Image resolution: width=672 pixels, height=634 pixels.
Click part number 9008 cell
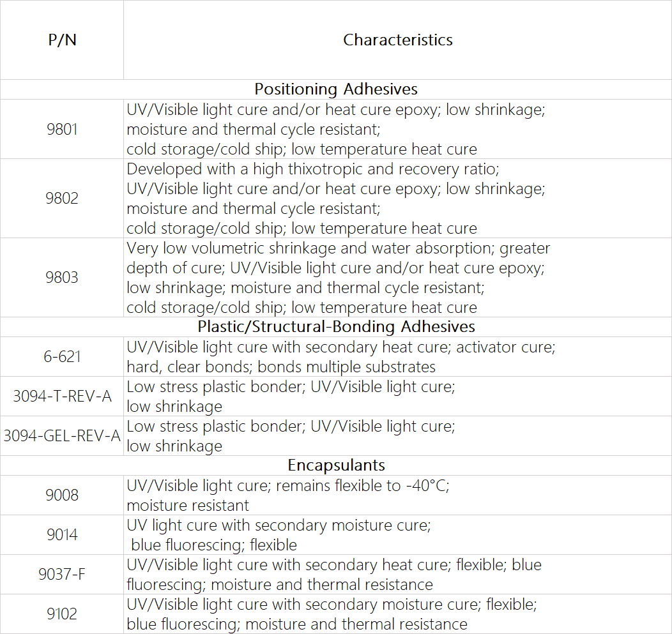point(62,495)
